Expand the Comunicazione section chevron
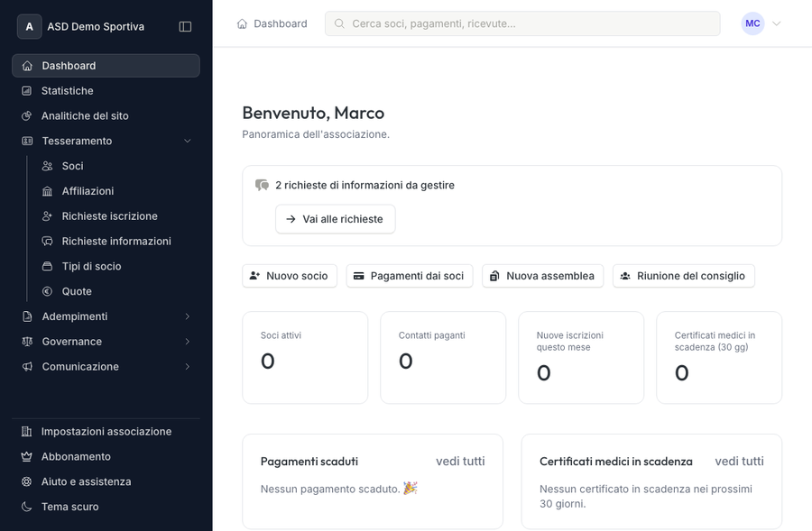The height and width of the screenshot is (531, 812). [x=188, y=366]
